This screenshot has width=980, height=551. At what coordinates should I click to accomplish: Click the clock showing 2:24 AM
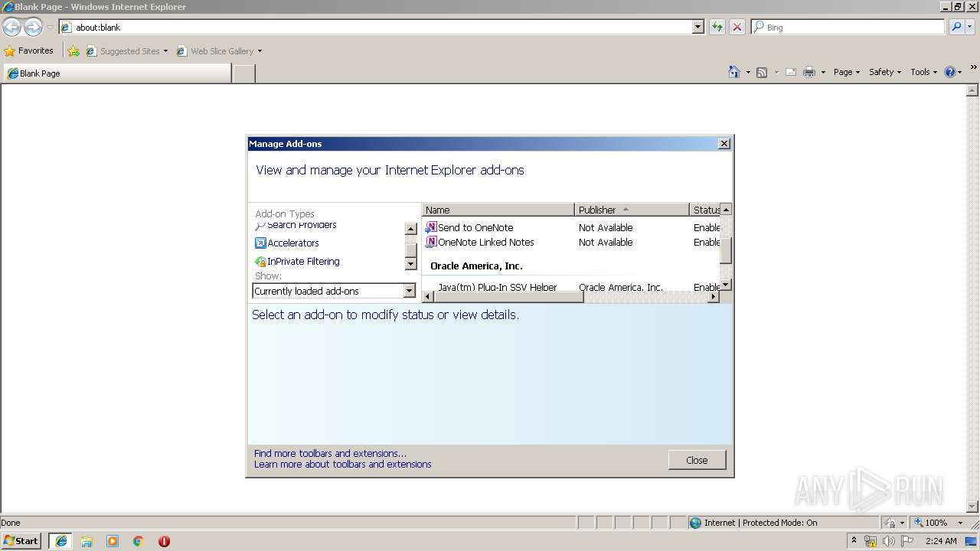click(x=941, y=541)
